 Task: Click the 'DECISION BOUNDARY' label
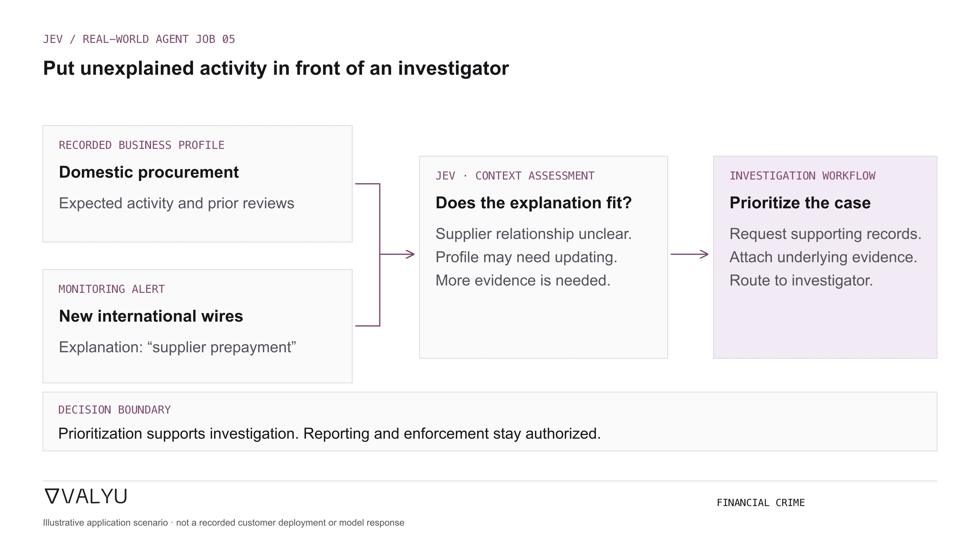(x=115, y=410)
